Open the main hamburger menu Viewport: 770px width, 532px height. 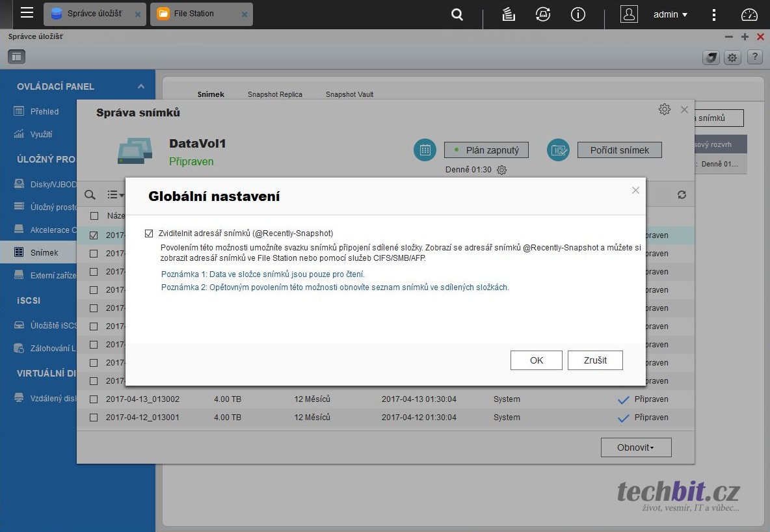(27, 13)
